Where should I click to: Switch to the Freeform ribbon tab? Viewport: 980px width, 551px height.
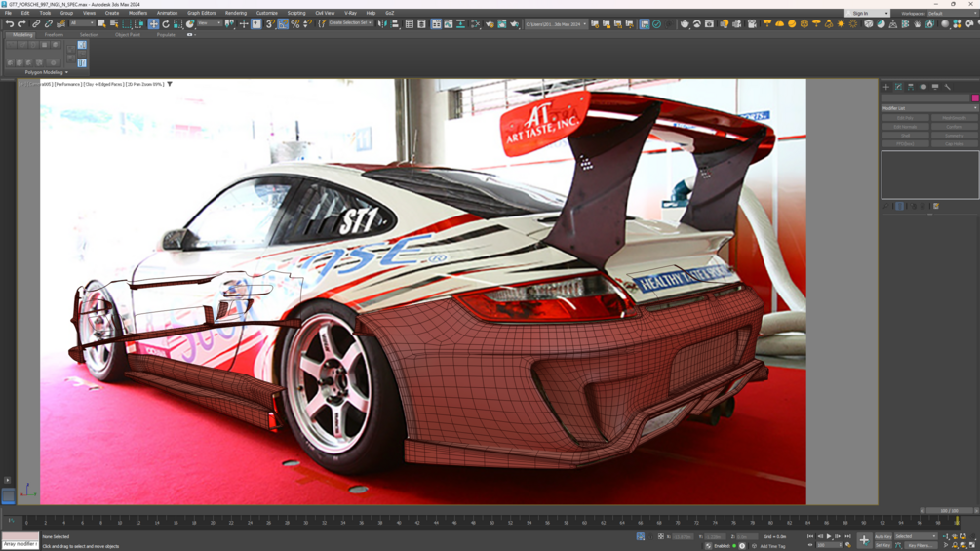tap(54, 35)
